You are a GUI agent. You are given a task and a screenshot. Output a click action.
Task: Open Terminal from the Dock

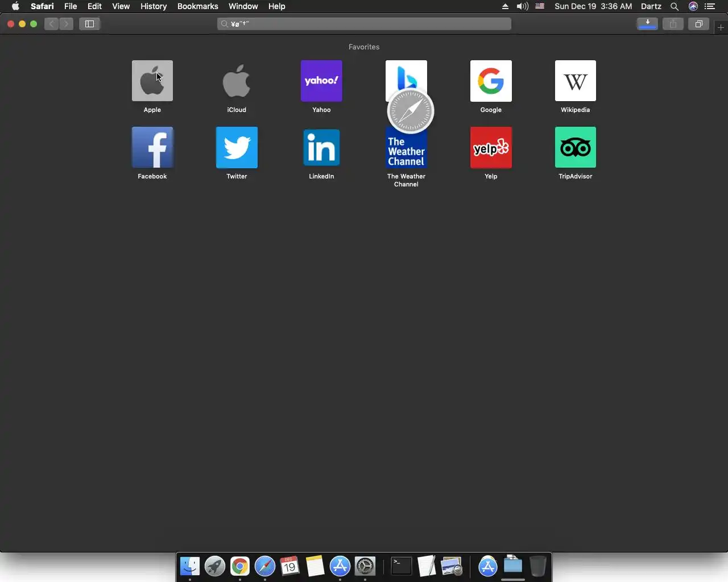(402, 566)
